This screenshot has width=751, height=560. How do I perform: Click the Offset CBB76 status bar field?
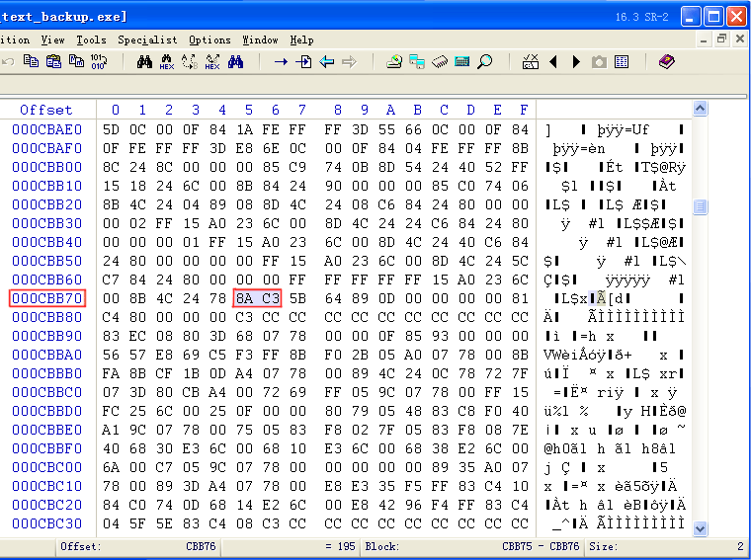(138, 546)
